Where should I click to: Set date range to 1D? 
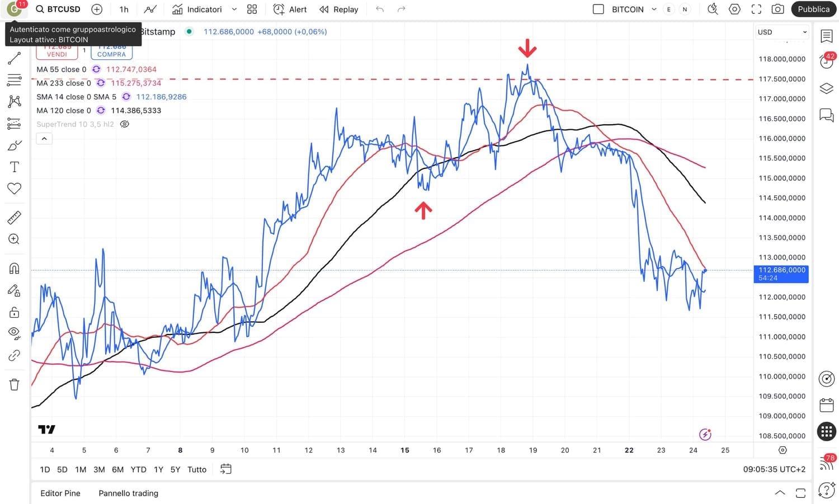pyautogui.click(x=45, y=469)
